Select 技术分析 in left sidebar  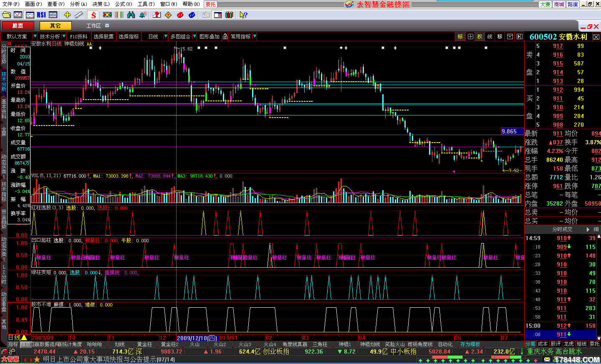click(x=4, y=81)
